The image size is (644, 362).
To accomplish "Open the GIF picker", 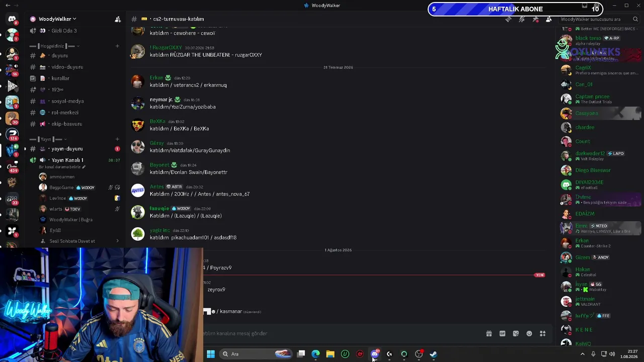I will click(x=502, y=333).
